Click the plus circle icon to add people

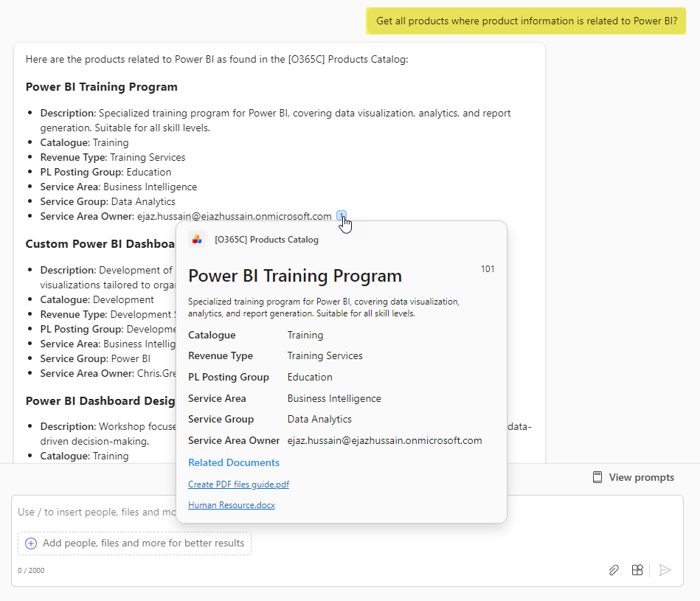pos(31,543)
